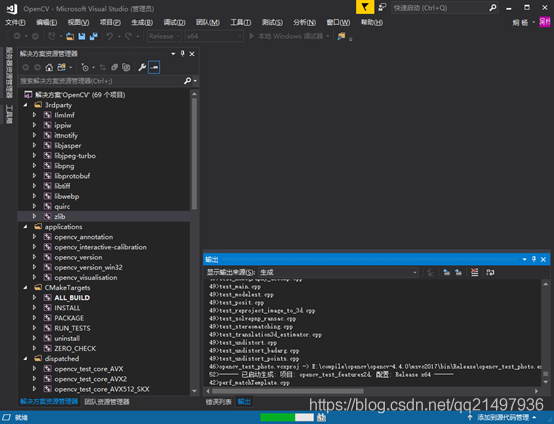Click the pending changes filter clock icon

click(x=85, y=67)
